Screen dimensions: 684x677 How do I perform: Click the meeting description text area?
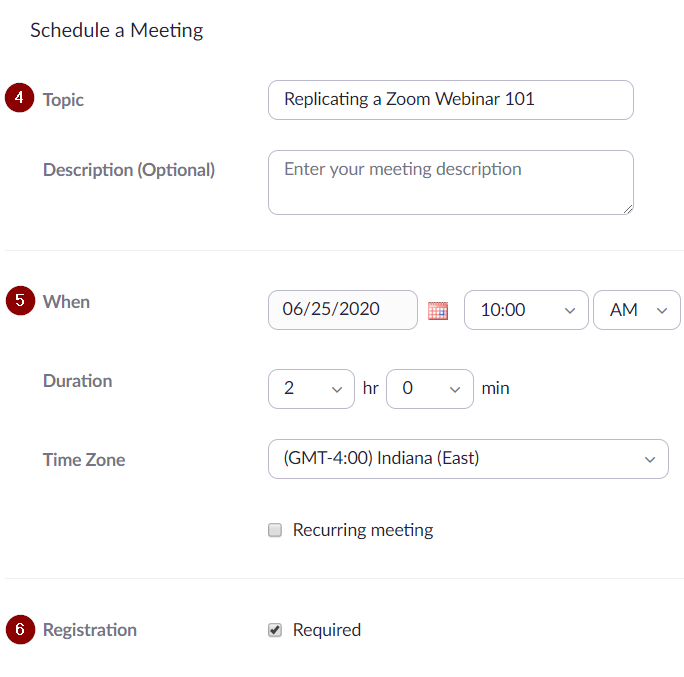pos(451,182)
